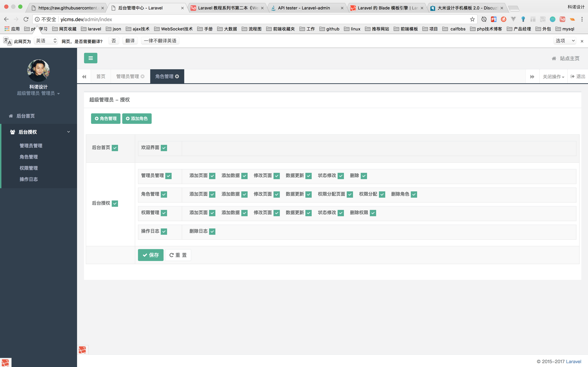Toggle the 删除日志 checkbox
This screenshot has height=367, width=588.
(x=212, y=232)
